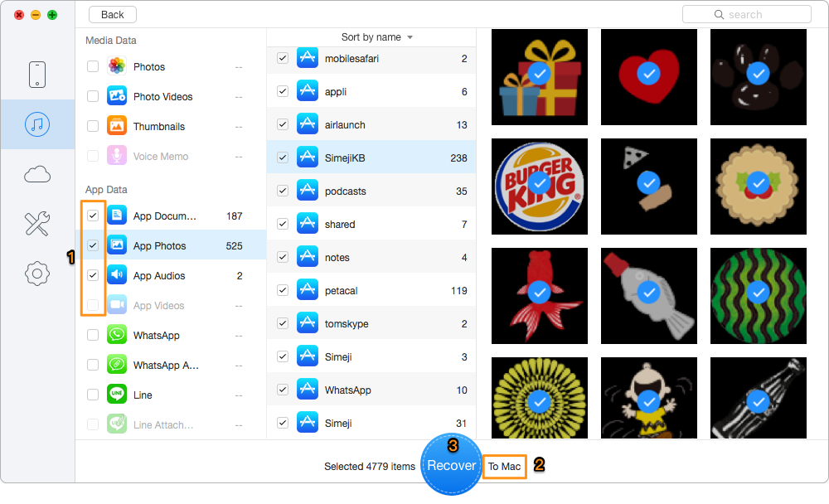Check the Photo Videos checkbox
The width and height of the screenshot is (829, 504).
click(x=93, y=96)
